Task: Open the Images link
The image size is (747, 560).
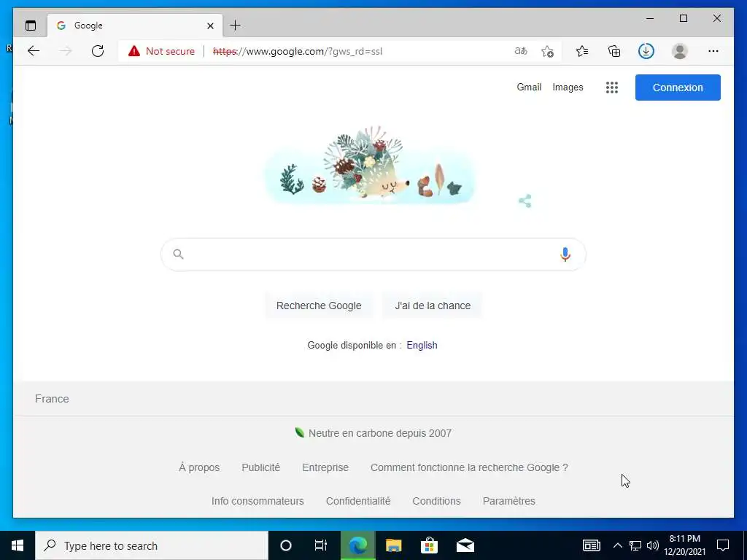Action: point(568,87)
